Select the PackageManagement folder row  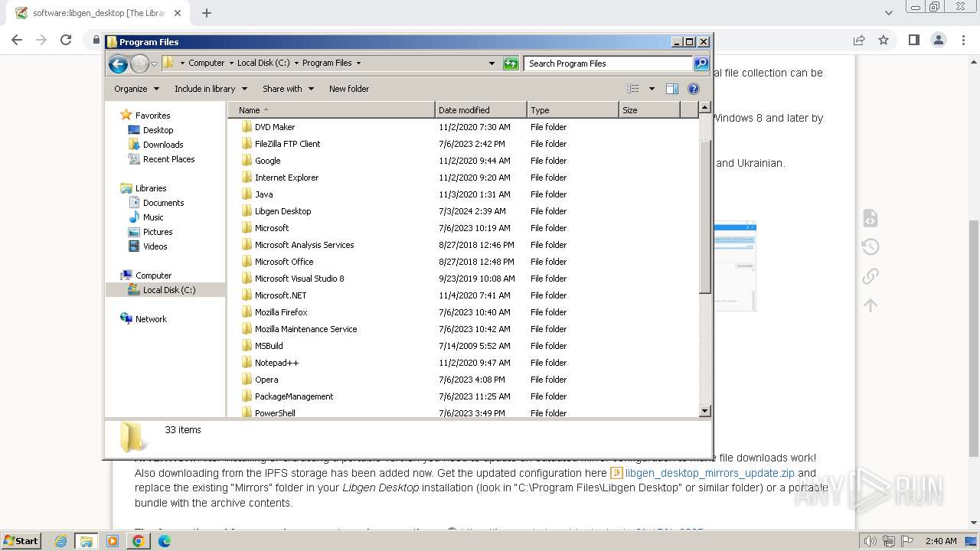pyautogui.click(x=462, y=396)
